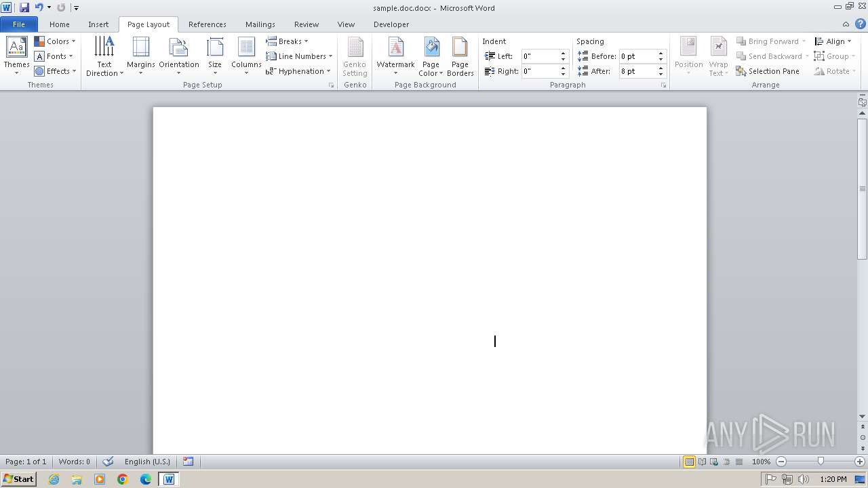
Task: Click Page: 1 of 1 indicator
Action: point(26,462)
